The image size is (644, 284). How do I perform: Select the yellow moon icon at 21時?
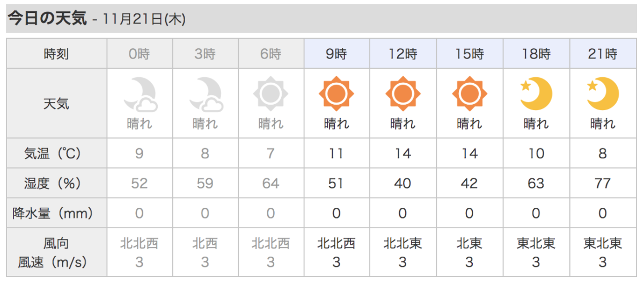tap(603, 94)
